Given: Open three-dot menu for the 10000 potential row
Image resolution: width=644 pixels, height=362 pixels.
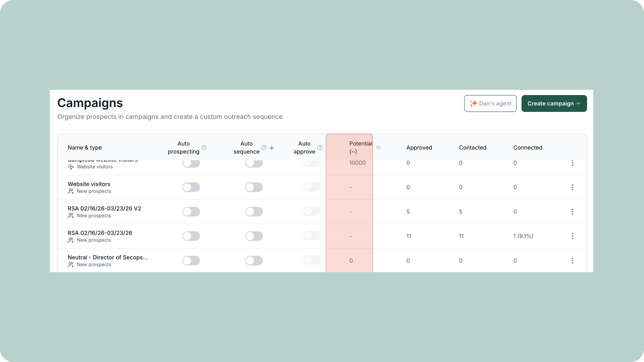Looking at the screenshot, I should pos(572,163).
